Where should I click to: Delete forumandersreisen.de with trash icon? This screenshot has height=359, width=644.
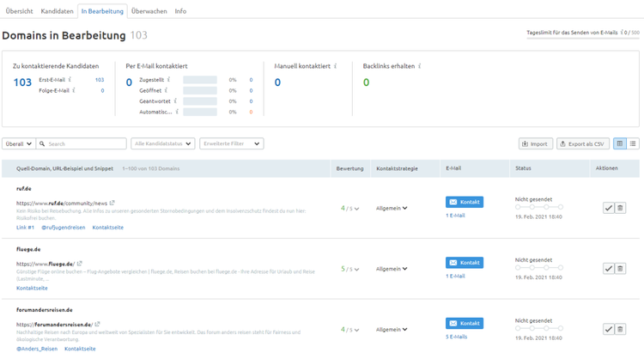point(620,329)
